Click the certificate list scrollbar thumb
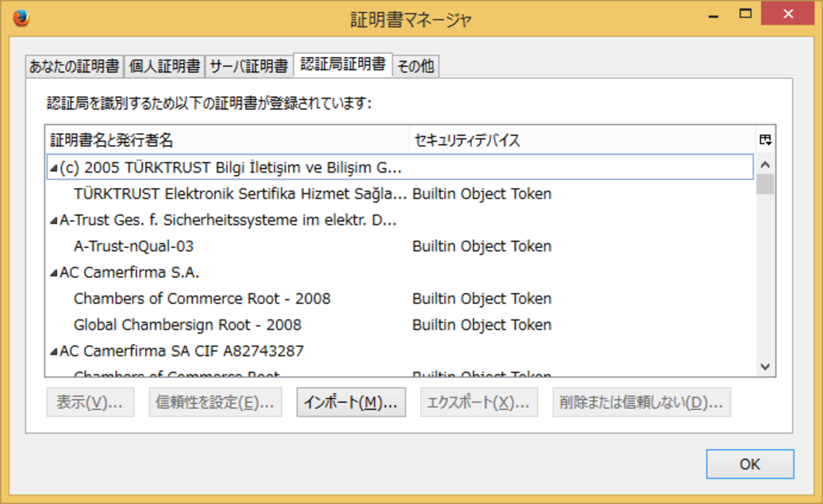Screen dimensions: 823x504 point(765,184)
